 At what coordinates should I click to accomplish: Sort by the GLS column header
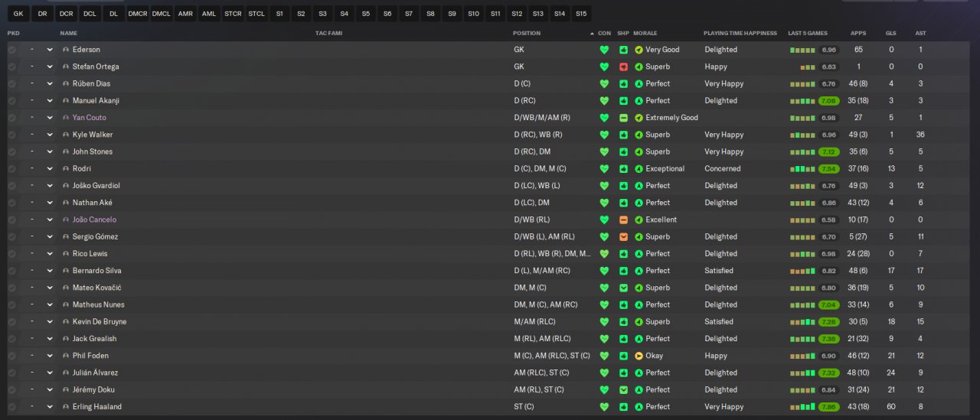[x=890, y=34]
